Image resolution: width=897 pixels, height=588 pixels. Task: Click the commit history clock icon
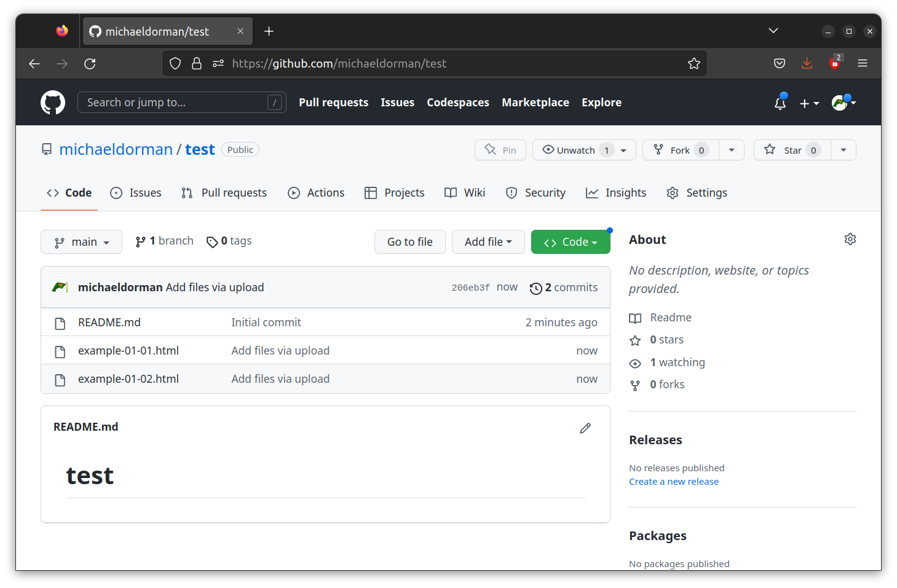tap(535, 288)
